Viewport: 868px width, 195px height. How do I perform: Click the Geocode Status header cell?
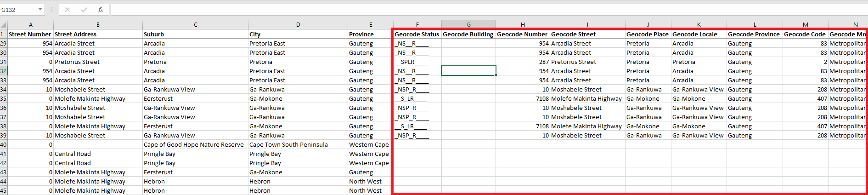[417, 34]
